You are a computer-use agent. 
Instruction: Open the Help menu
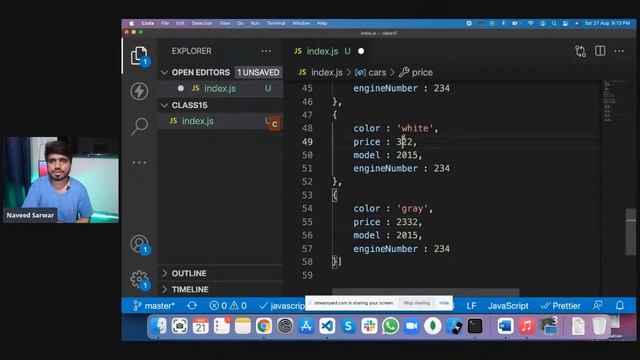pyautogui.click(x=322, y=23)
